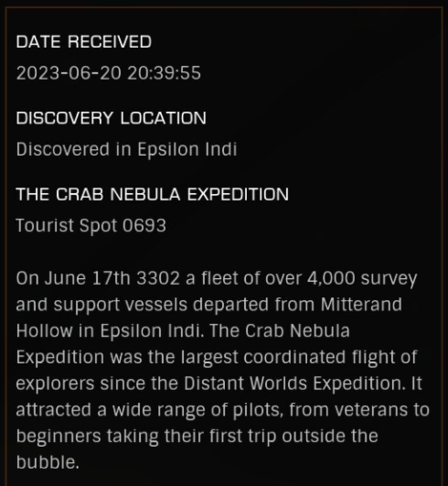Click 'Crab Nebula' within the description paragraph
The width and height of the screenshot is (448, 486).
click(x=297, y=330)
